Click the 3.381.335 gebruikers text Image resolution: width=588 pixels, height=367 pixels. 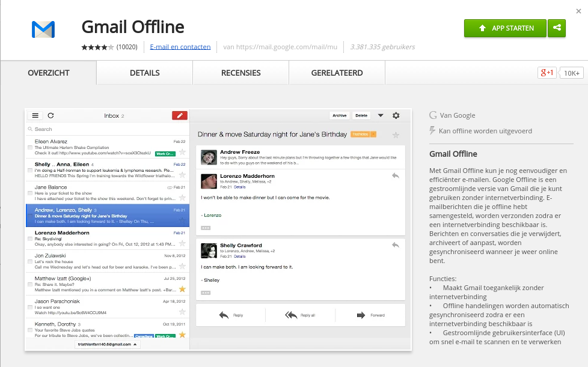[382, 47]
